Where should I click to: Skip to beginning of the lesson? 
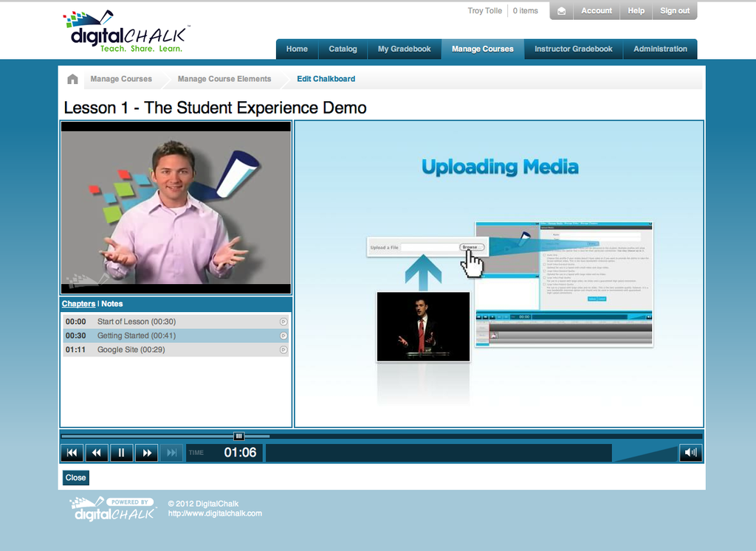tap(72, 453)
